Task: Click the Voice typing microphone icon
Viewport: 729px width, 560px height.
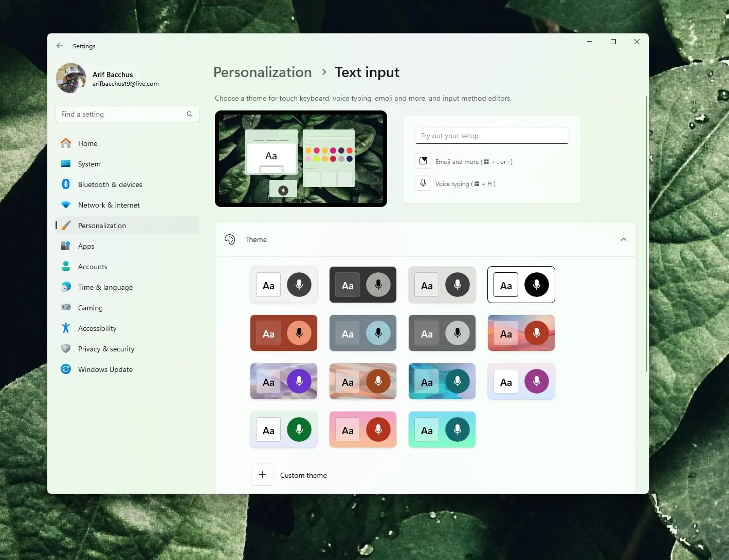Action: pyautogui.click(x=423, y=183)
